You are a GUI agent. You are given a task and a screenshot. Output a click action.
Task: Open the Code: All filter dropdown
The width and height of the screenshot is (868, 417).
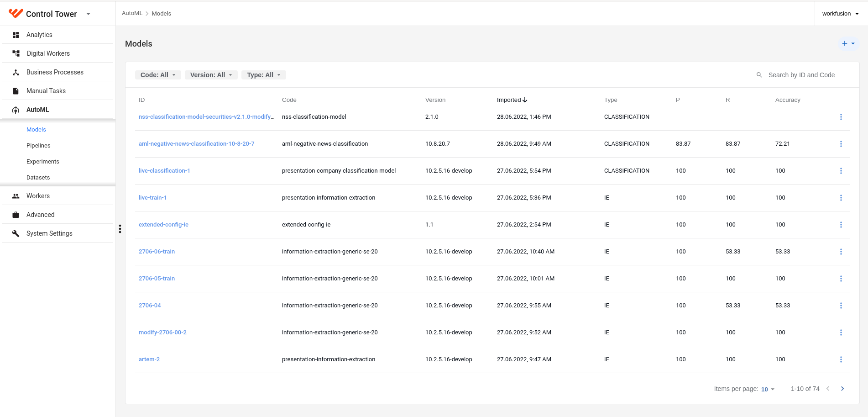point(158,75)
